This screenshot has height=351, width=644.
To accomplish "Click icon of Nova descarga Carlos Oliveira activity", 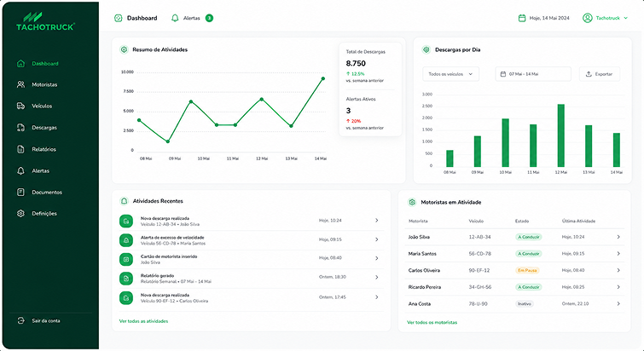I will point(126,297).
